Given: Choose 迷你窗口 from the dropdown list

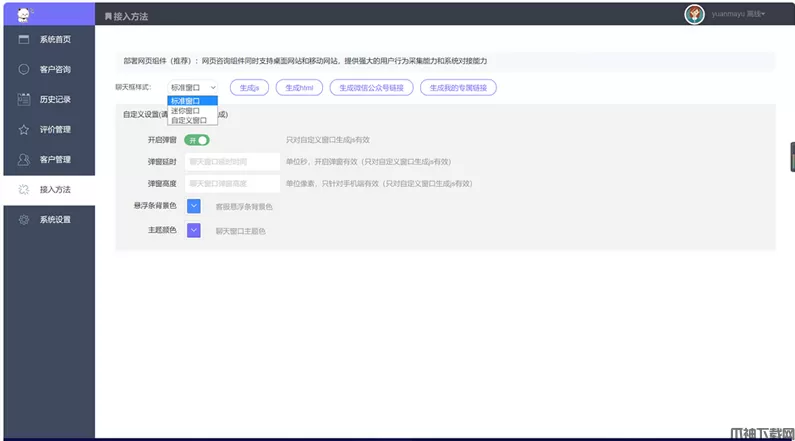Looking at the screenshot, I should pyautogui.click(x=185, y=111).
